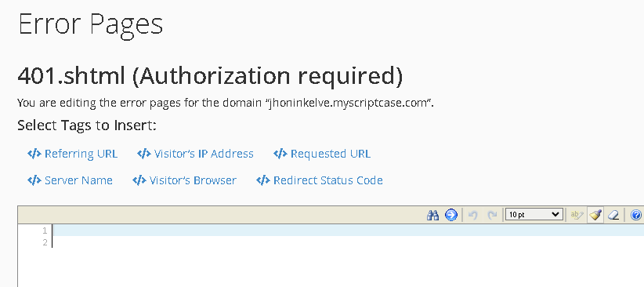Toggle the word wrap 'ab' pencil icon

click(577, 215)
